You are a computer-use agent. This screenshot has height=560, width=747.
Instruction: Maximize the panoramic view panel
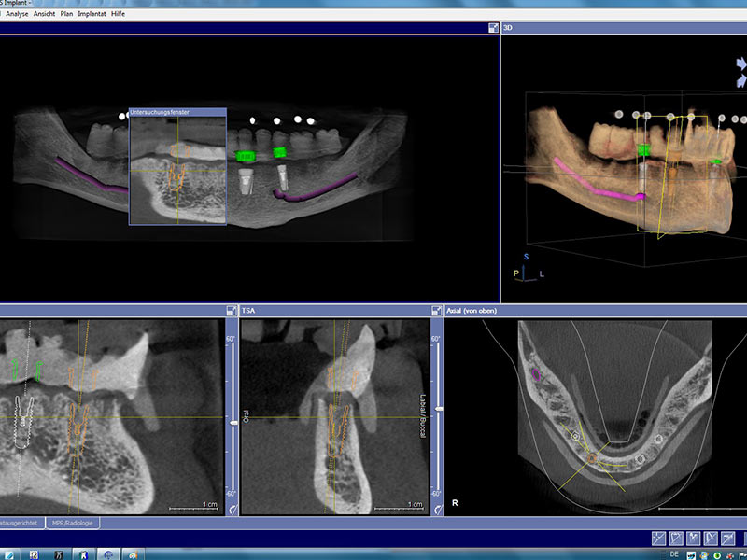coord(492,28)
